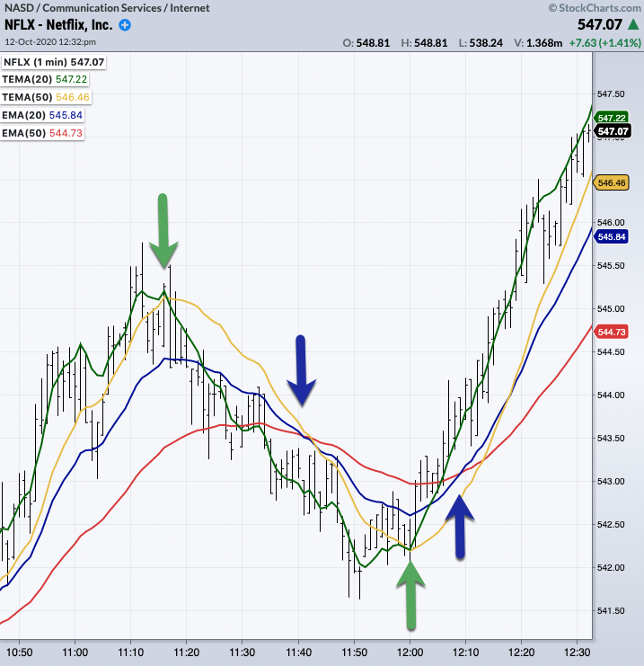Select the EMA(50) 544.73 legend entry
The height and width of the screenshot is (666, 644).
click(x=42, y=133)
